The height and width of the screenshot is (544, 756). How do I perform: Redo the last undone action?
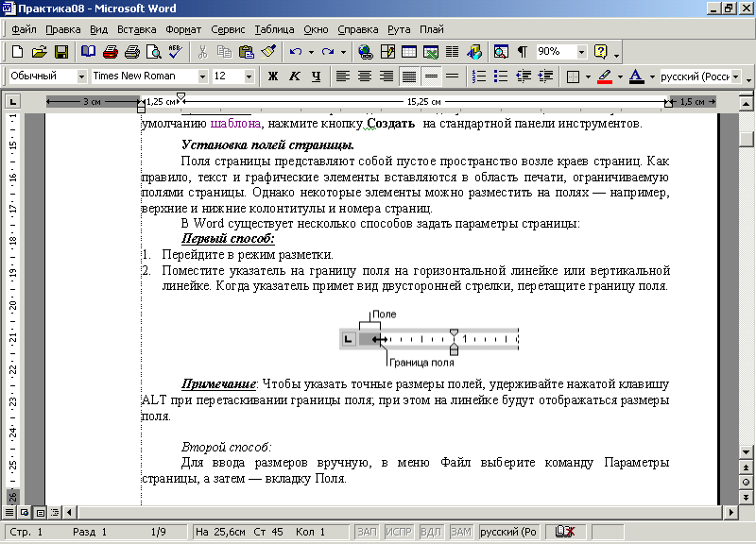[x=328, y=52]
